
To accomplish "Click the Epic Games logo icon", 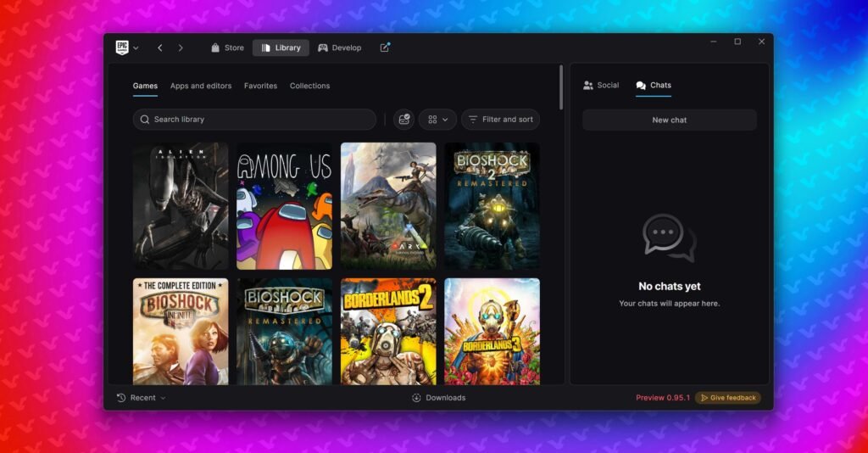I will pos(122,48).
